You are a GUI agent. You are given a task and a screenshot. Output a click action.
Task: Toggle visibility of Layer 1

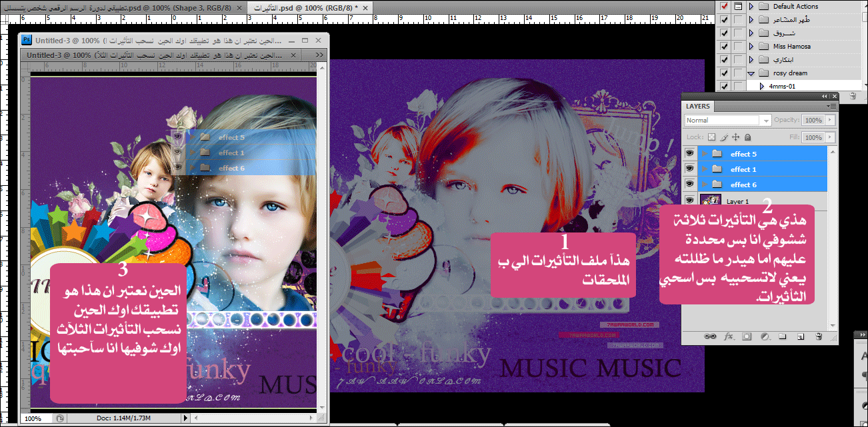[x=690, y=201]
